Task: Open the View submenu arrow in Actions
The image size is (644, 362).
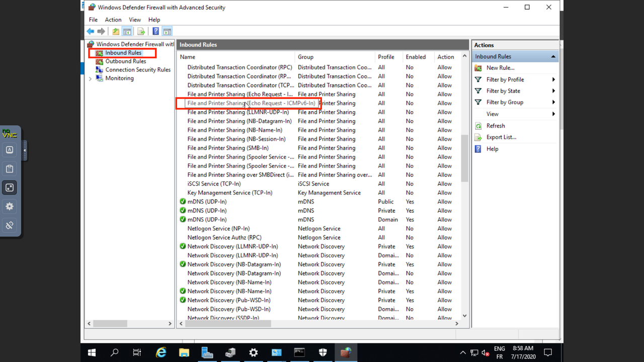Action: click(x=553, y=114)
